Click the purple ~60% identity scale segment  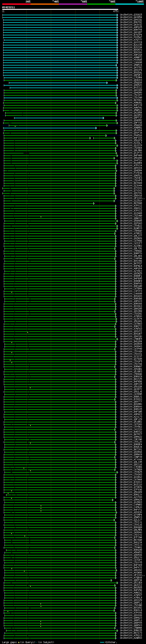[73, 4]
